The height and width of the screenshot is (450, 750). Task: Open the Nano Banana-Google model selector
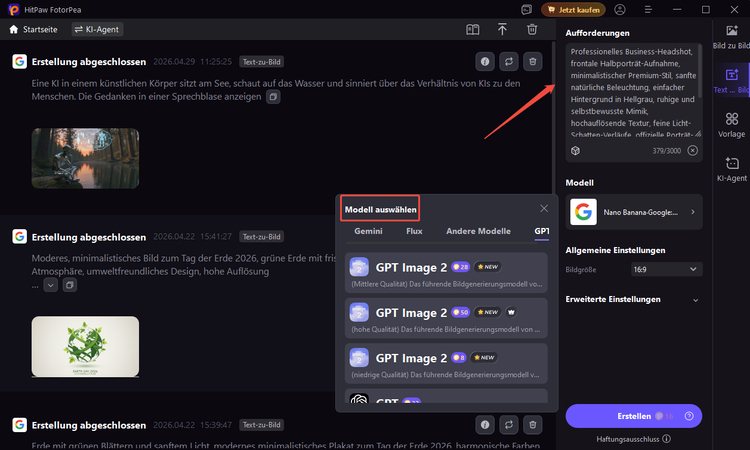634,212
